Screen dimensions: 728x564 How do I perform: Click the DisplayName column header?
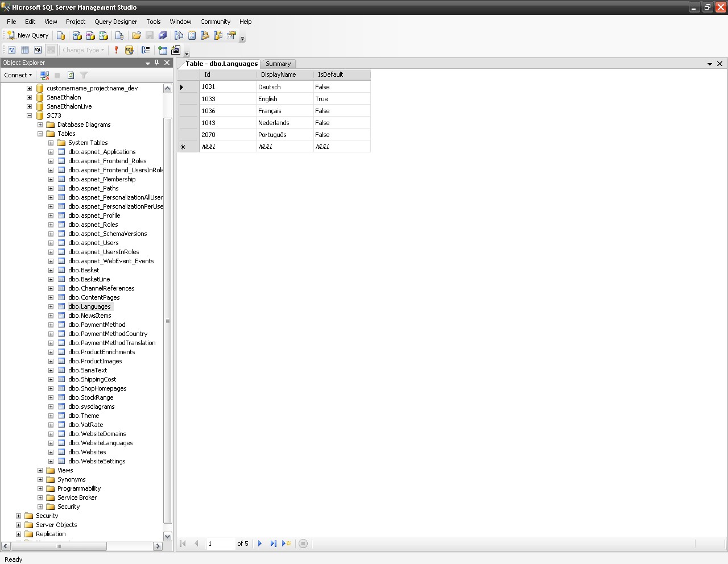tap(285, 74)
